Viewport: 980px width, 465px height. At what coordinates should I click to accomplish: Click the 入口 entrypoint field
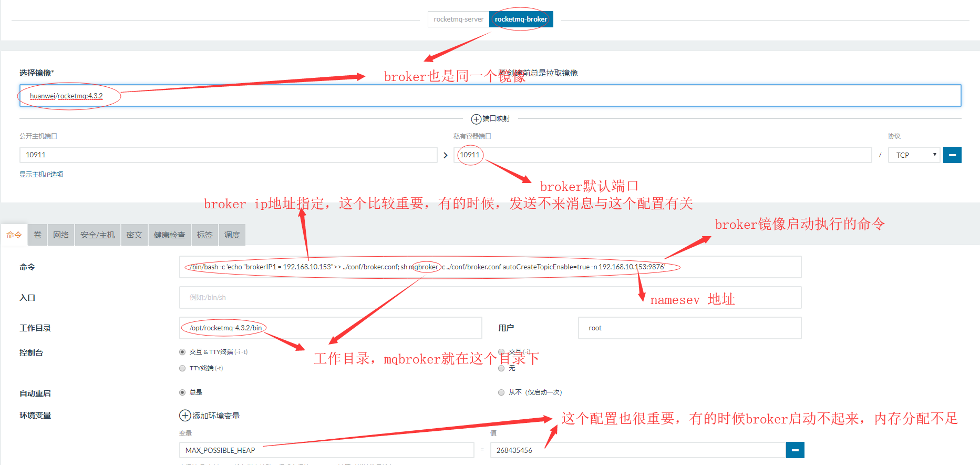[x=490, y=298]
